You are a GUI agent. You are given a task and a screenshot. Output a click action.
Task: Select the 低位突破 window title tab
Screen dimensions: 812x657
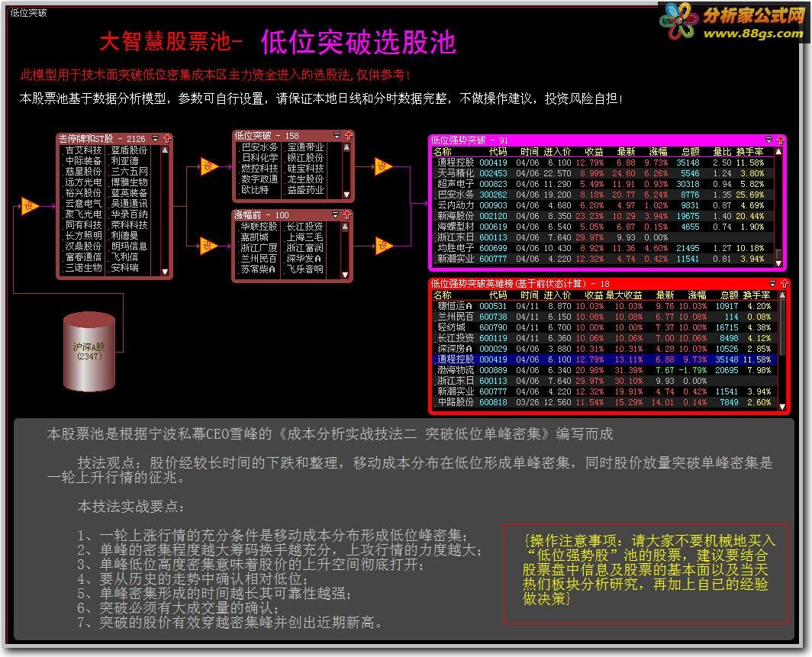28,13
